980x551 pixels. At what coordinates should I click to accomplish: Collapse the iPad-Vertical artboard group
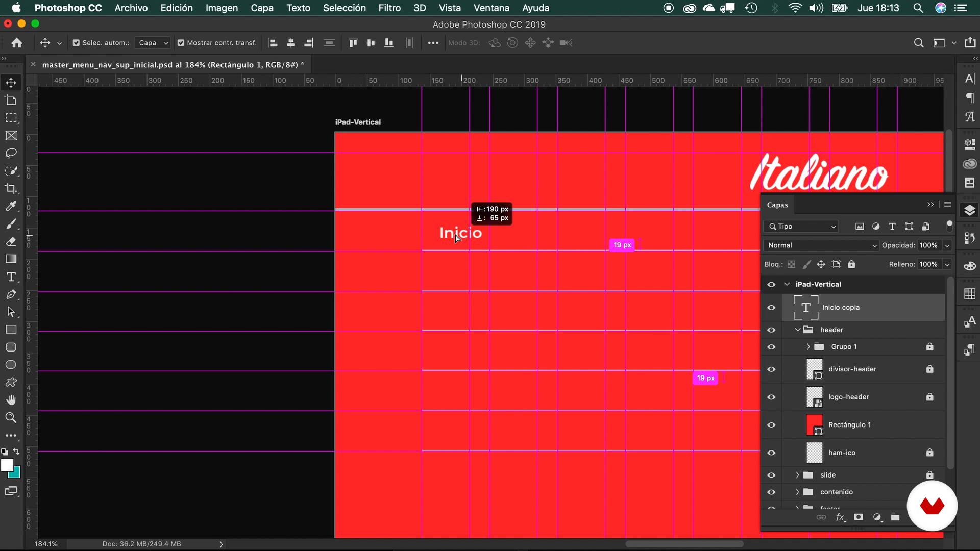click(x=787, y=284)
